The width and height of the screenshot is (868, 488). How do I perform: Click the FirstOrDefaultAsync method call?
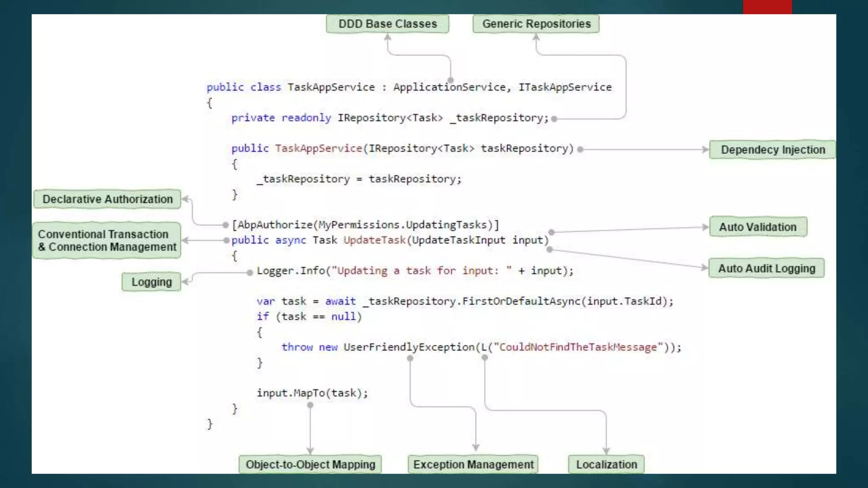[x=521, y=301]
